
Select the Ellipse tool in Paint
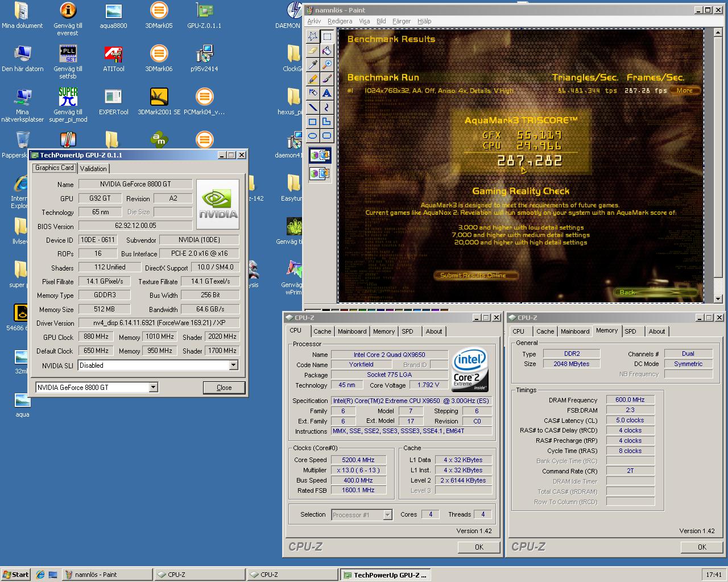(313, 136)
